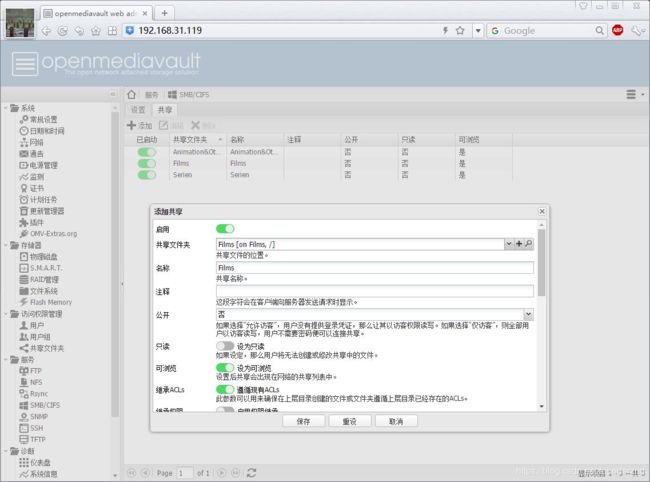Click the 名称 name input field
Viewport: 650px width, 482px height.
pos(375,268)
